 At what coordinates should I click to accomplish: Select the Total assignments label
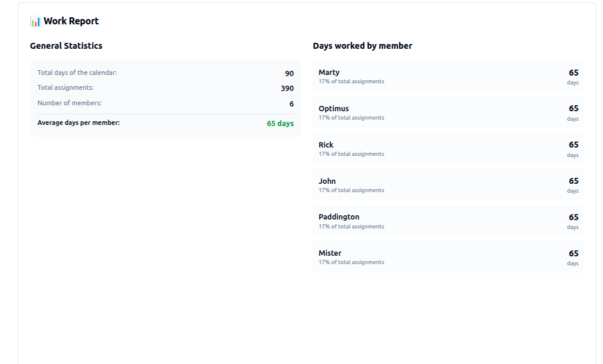(65, 87)
